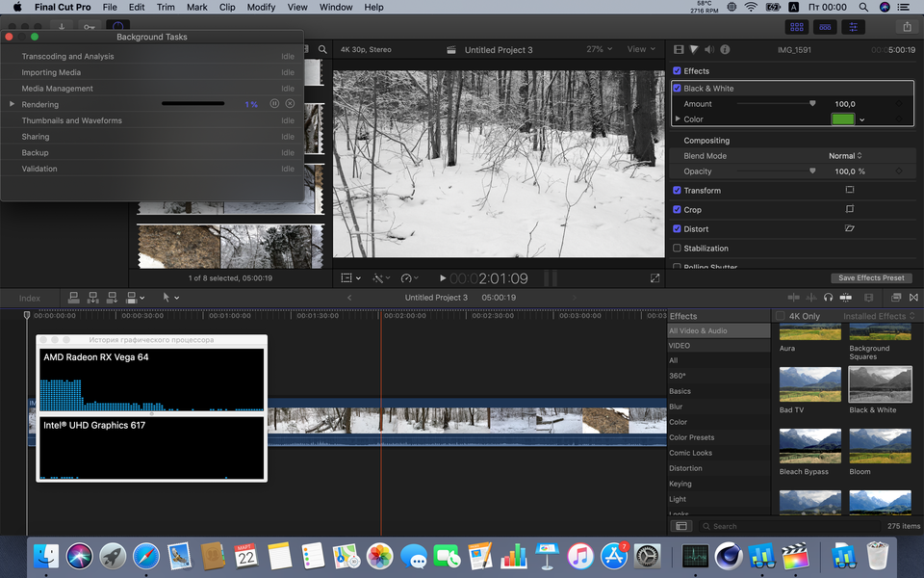Check the 4K Only option
924x578 pixels.
[780, 316]
